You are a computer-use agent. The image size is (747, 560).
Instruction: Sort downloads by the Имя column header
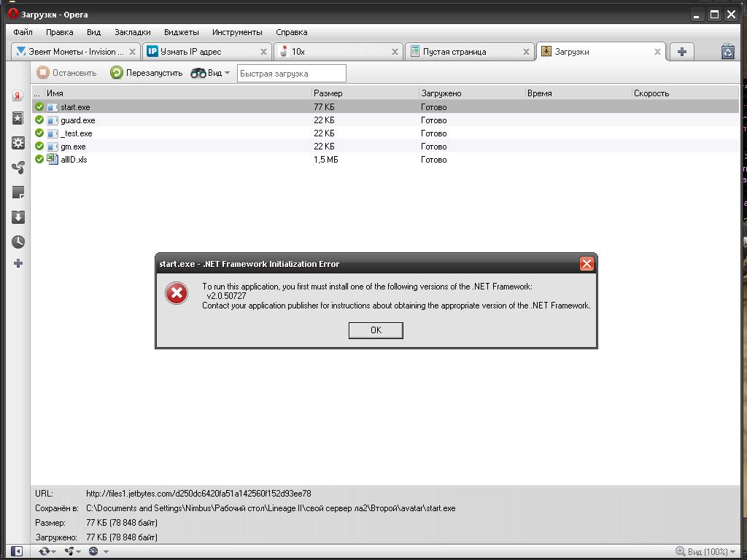pyautogui.click(x=178, y=93)
